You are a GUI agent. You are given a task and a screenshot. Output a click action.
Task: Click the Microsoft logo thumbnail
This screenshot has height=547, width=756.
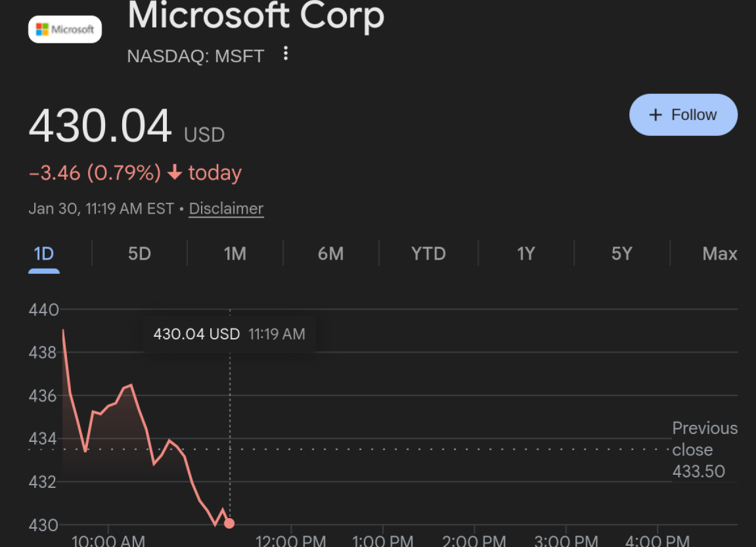tap(65, 30)
